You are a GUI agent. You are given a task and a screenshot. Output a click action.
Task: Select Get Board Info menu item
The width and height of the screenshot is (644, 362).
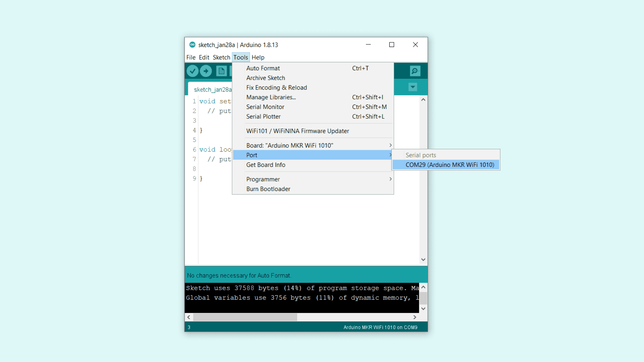266,165
